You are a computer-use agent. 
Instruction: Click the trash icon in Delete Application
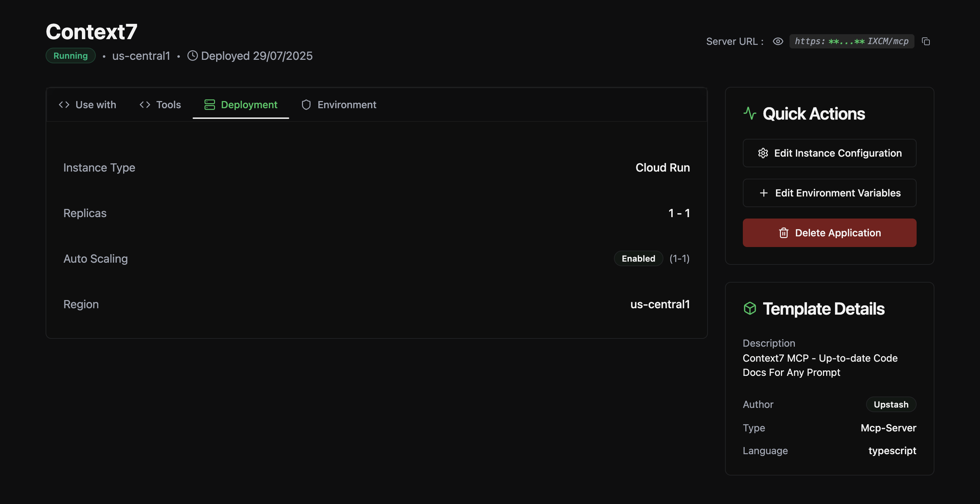click(783, 233)
